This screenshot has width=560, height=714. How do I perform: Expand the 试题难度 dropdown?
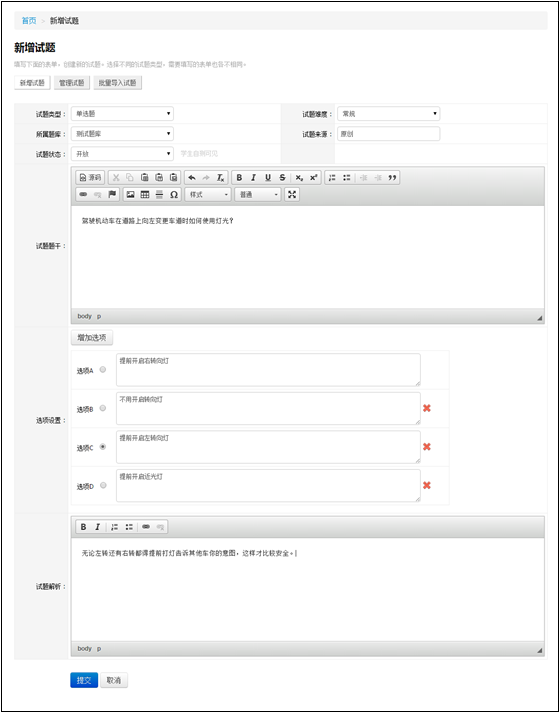click(388, 113)
